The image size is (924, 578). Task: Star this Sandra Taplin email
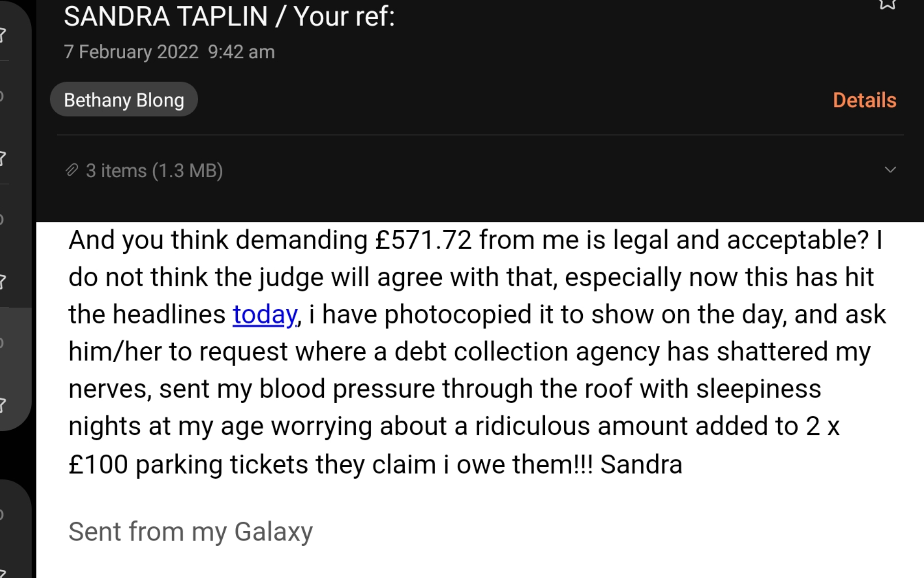click(887, 4)
